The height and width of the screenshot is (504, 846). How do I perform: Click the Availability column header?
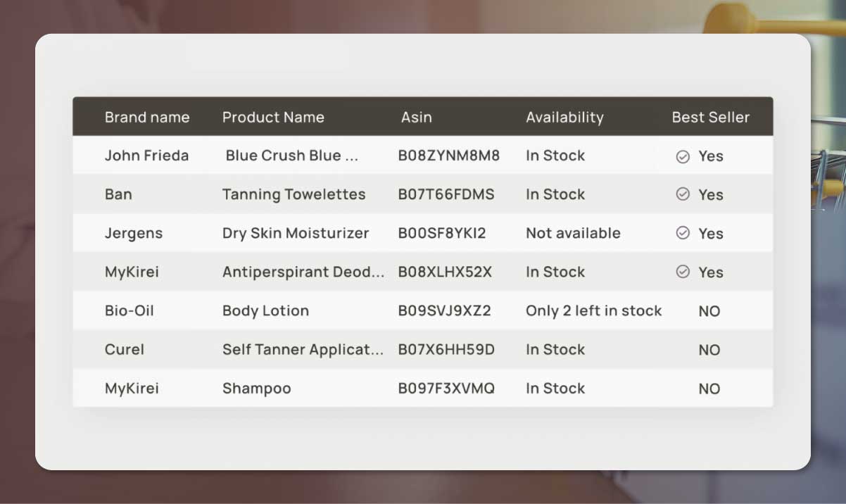(564, 118)
